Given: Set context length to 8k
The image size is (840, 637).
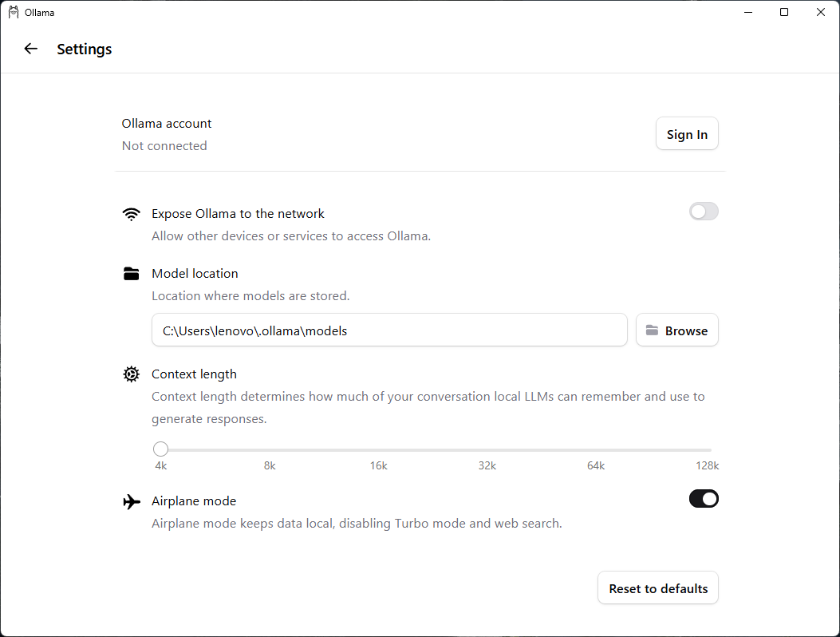Looking at the screenshot, I should (270, 450).
